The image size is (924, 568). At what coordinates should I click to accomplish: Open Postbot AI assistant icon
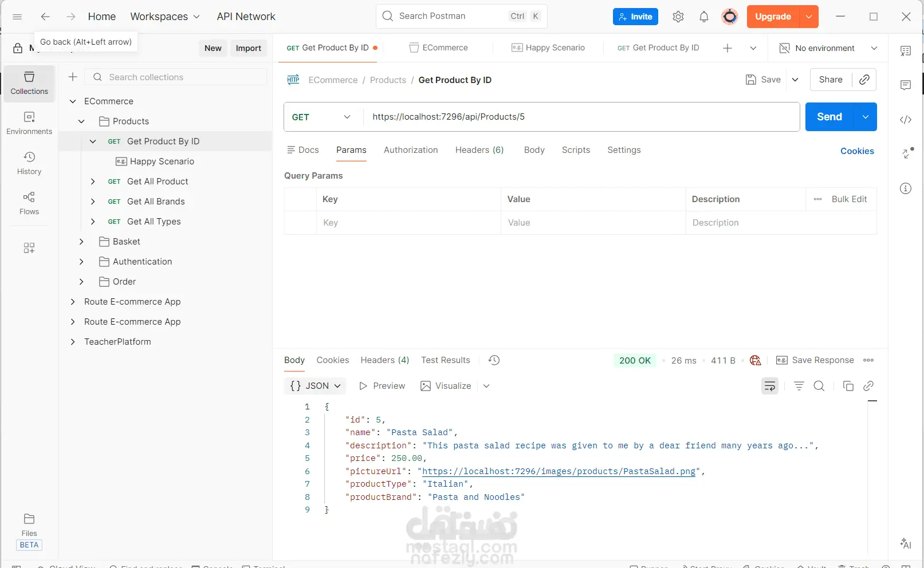[x=906, y=543]
